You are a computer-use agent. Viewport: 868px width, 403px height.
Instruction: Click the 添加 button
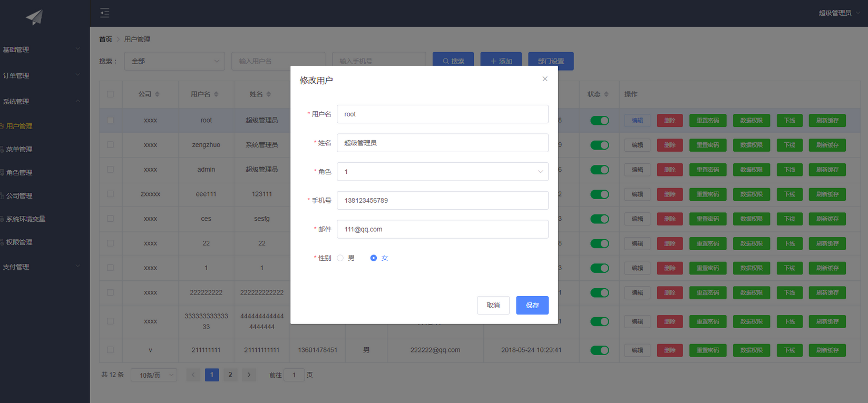[x=501, y=61]
